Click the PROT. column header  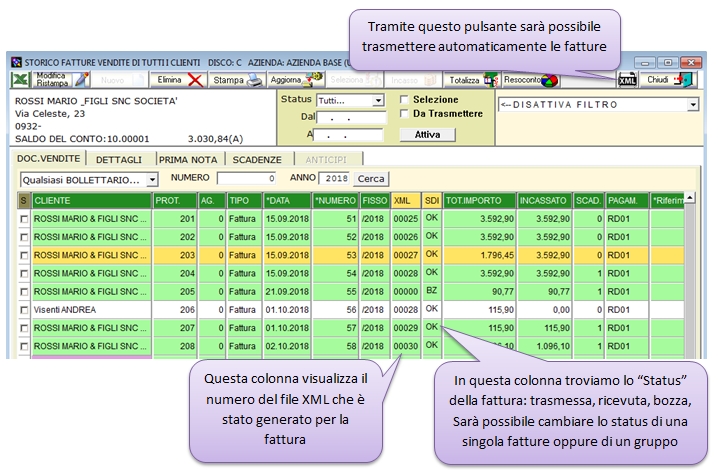(x=175, y=201)
